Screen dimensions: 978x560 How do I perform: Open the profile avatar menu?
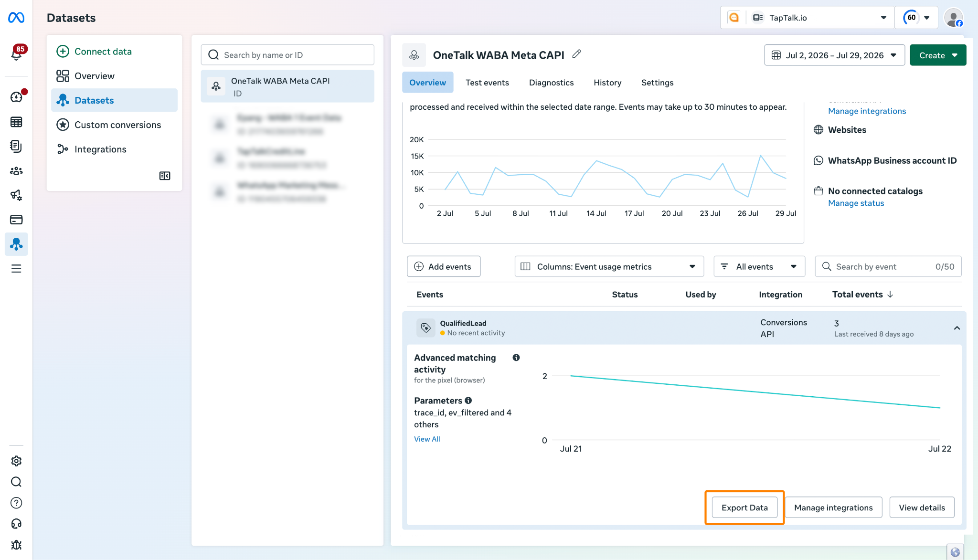tap(954, 18)
